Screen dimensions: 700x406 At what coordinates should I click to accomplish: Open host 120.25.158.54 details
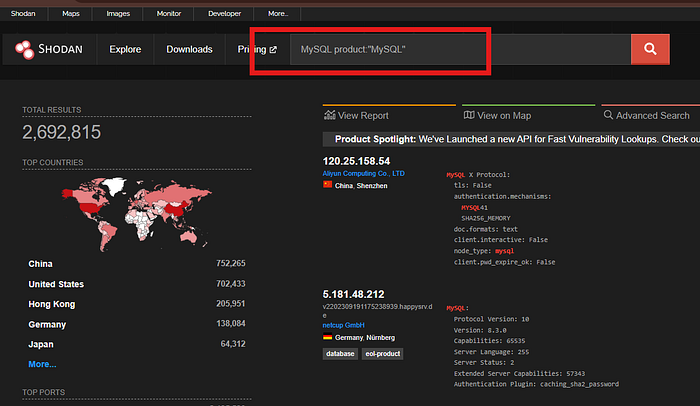click(x=356, y=161)
